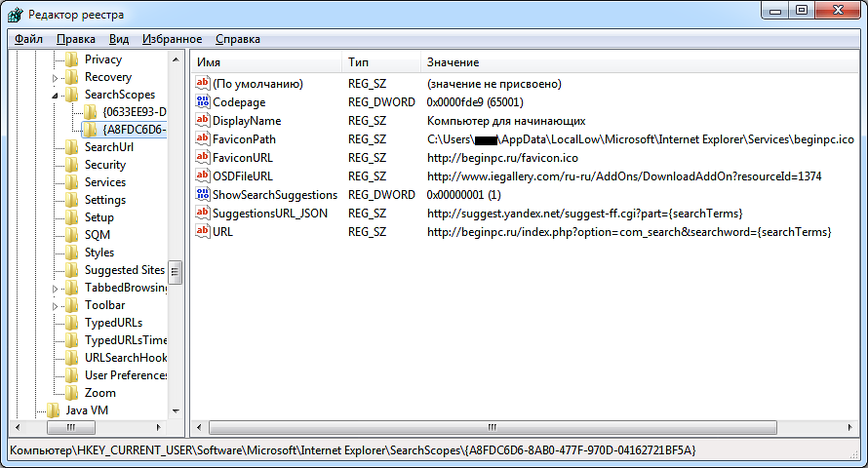Screen dimensions: 868x468
Task: Click the Suggested Sites folder icon
Action: (x=72, y=270)
